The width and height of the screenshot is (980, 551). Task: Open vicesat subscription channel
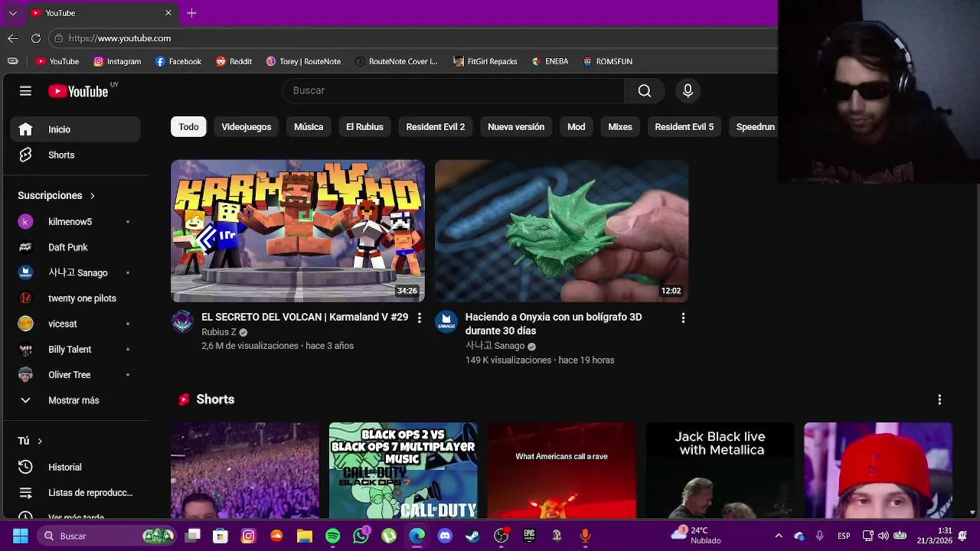pos(75,324)
